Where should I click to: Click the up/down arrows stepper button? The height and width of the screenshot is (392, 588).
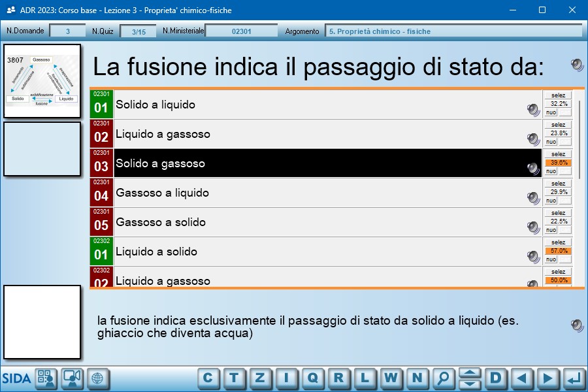[470, 378]
